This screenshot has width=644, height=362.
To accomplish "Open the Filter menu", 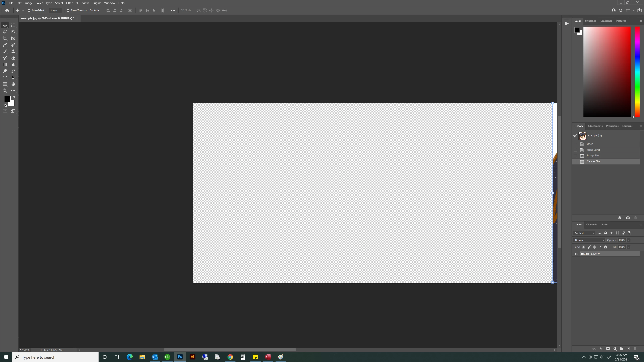I will [x=69, y=3].
